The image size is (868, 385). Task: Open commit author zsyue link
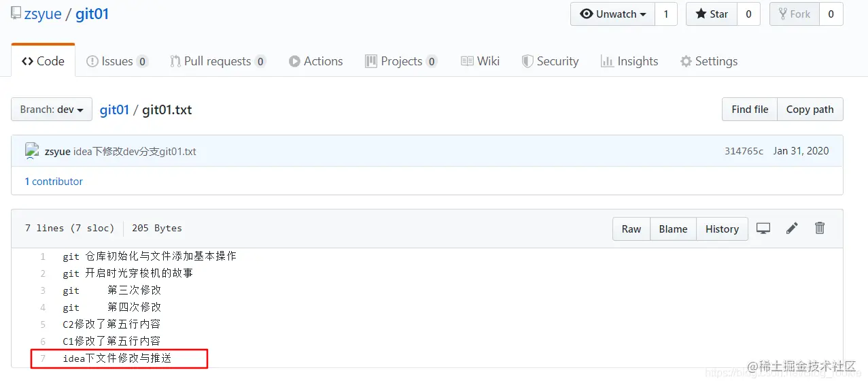(x=58, y=152)
